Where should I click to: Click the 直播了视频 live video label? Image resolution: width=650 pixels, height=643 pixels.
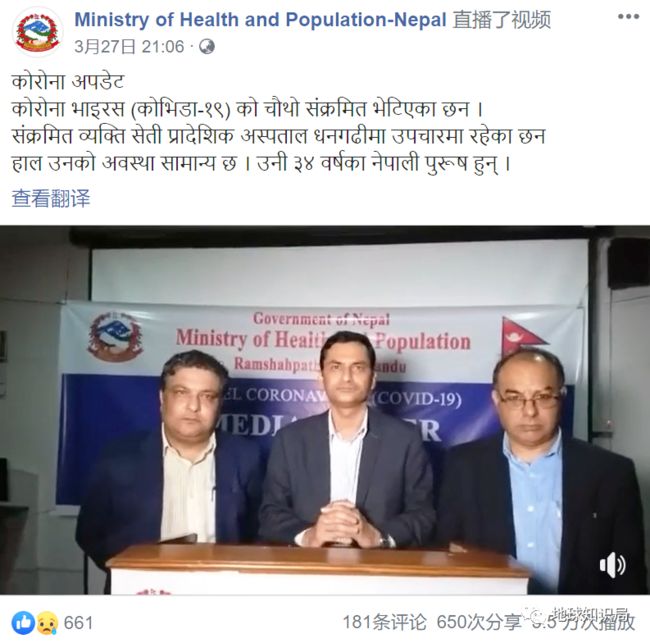pos(502,20)
